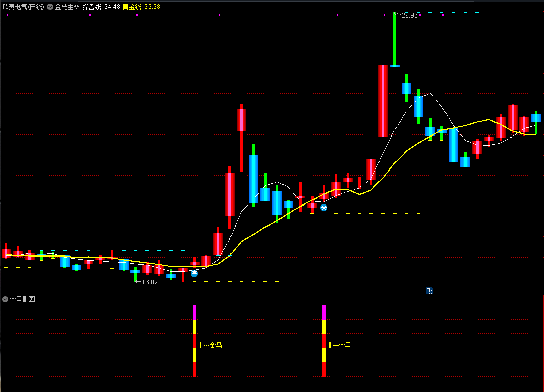Click the higher buy signal icon mid-chart
The image size is (544, 392).
click(x=324, y=208)
